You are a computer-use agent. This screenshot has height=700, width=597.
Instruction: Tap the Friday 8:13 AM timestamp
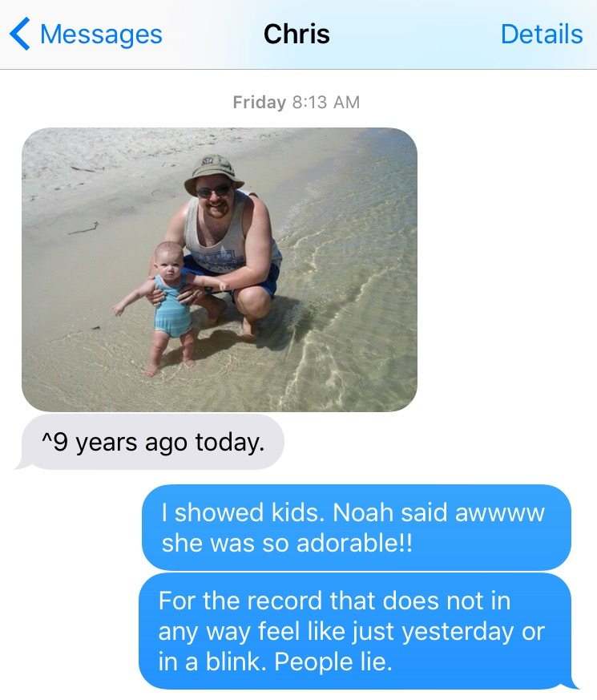pyautogui.click(x=296, y=102)
